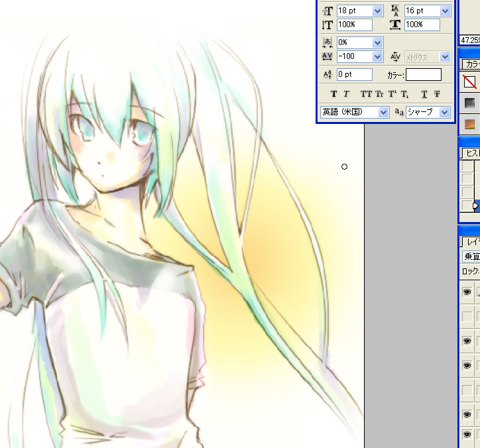Screen dimensions: 480x448
Task: Hide the fourth layer from top
Action: click(x=467, y=366)
